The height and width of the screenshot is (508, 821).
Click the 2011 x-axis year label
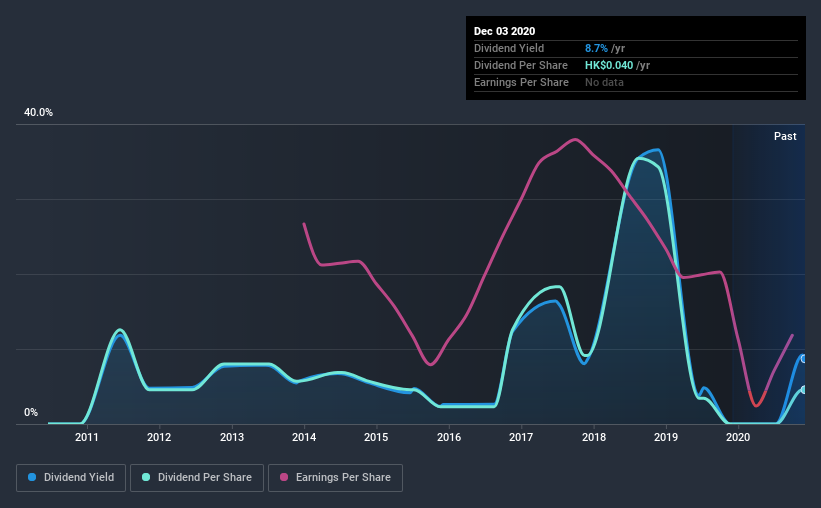pyautogui.click(x=86, y=437)
